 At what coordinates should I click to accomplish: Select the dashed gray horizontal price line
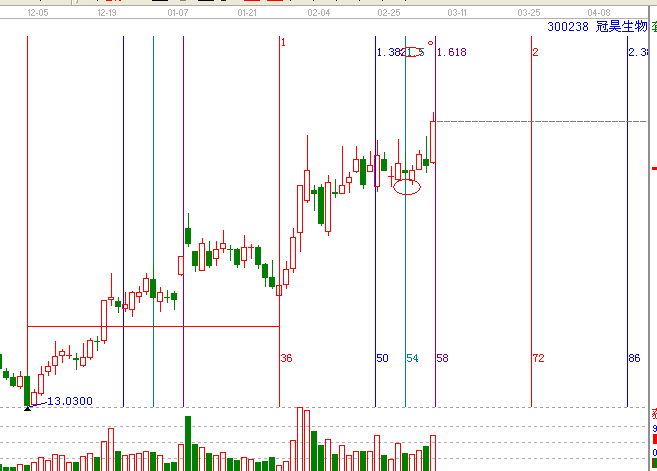(x=540, y=121)
